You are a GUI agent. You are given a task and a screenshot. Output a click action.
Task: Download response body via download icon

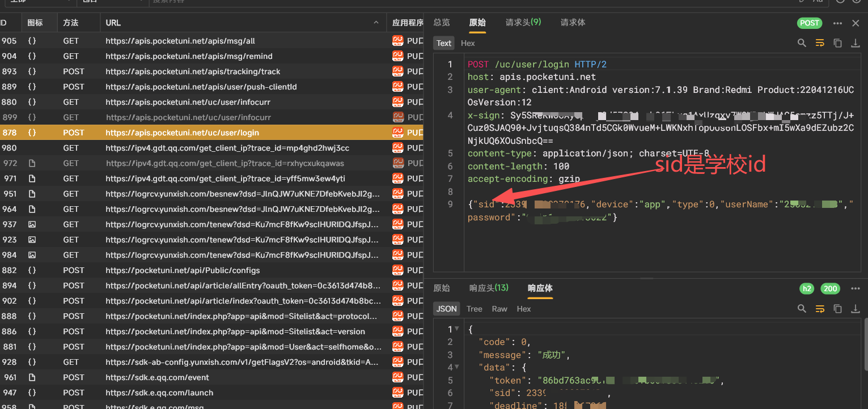(x=855, y=309)
